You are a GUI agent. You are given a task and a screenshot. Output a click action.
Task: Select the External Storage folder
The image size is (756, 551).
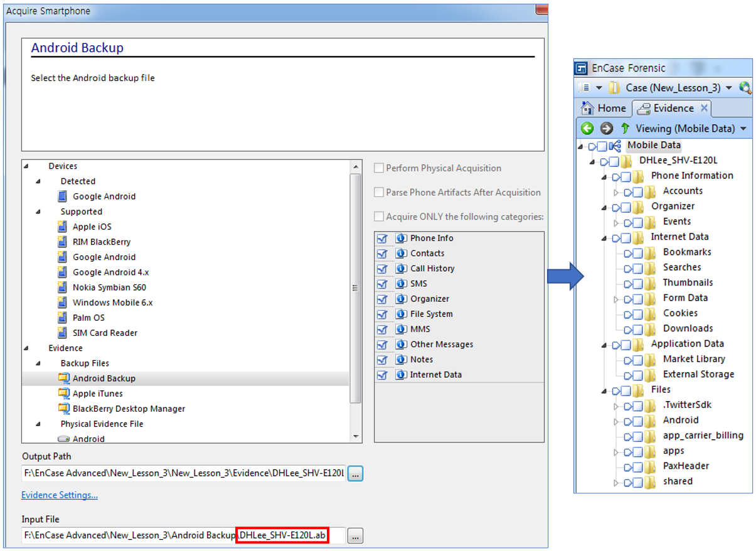coord(698,374)
